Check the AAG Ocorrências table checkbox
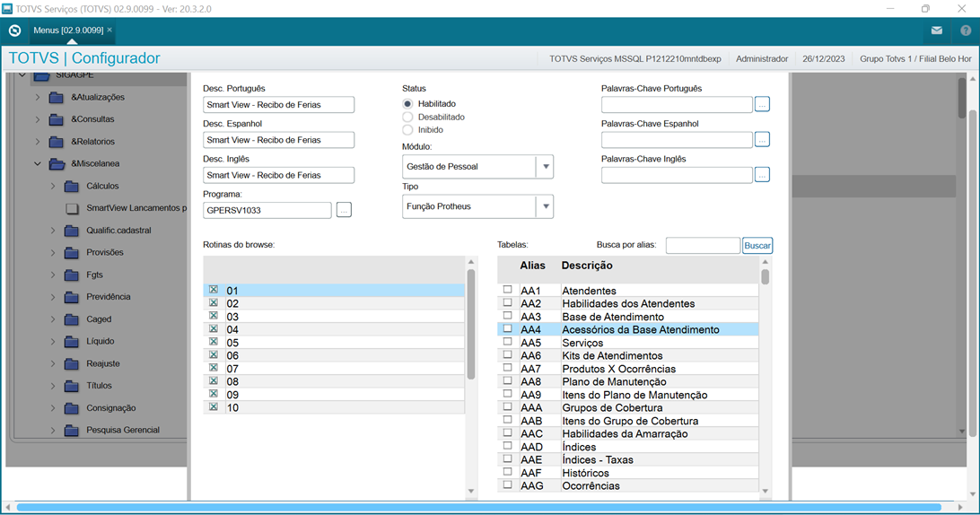The image size is (980, 515). point(508,485)
